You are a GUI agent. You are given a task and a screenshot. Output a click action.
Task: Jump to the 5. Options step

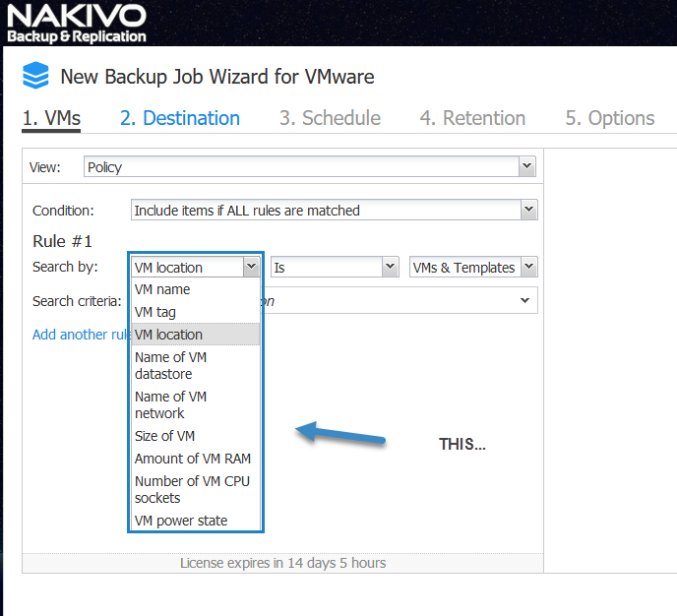coord(610,118)
